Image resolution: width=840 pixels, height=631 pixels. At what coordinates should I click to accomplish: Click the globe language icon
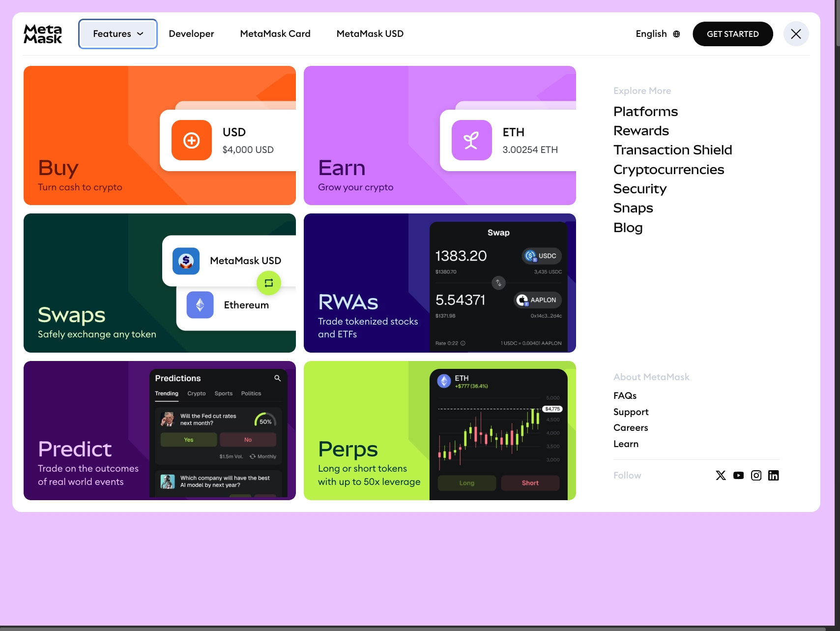point(677,34)
